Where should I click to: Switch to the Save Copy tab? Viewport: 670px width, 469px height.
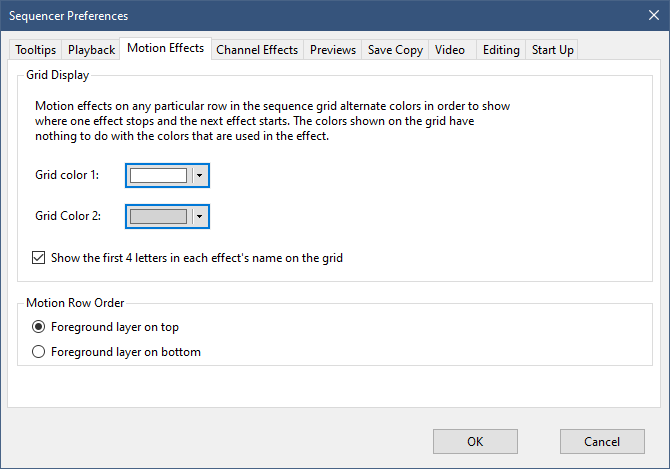[395, 50]
